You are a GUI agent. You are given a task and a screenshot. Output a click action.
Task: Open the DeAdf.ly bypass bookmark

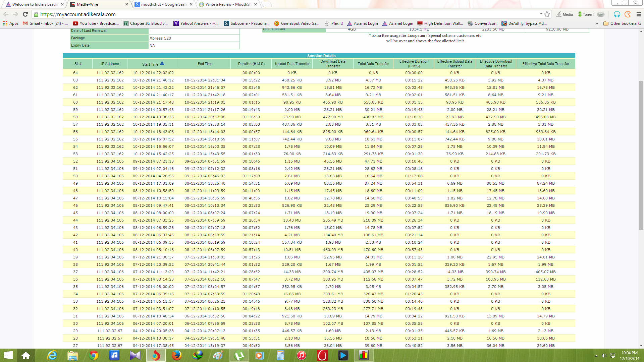(x=524, y=23)
